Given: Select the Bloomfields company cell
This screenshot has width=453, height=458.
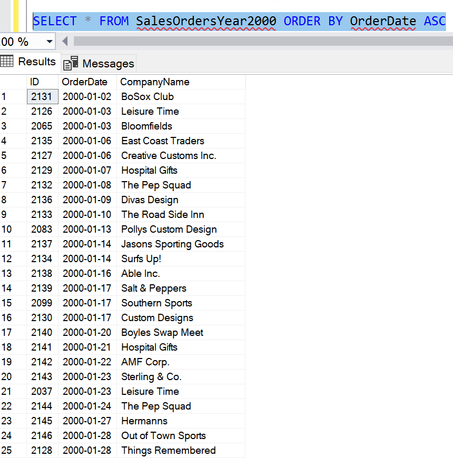Looking at the screenshot, I should click(x=181, y=126).
